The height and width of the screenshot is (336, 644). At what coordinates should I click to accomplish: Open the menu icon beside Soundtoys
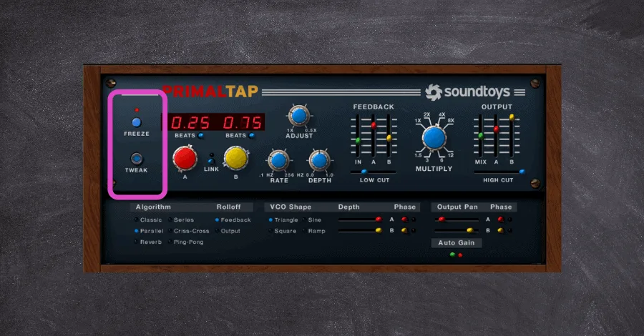click(x=519, y=92)
